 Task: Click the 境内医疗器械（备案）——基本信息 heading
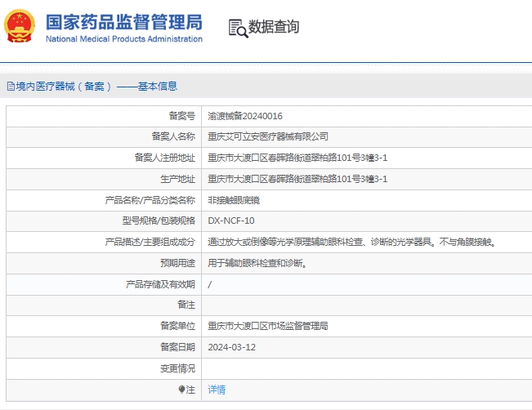point(96,87)
